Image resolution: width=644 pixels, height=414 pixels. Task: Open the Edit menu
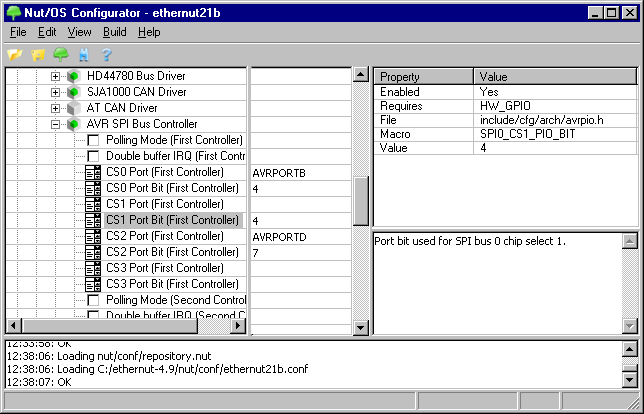coord(47,32)
